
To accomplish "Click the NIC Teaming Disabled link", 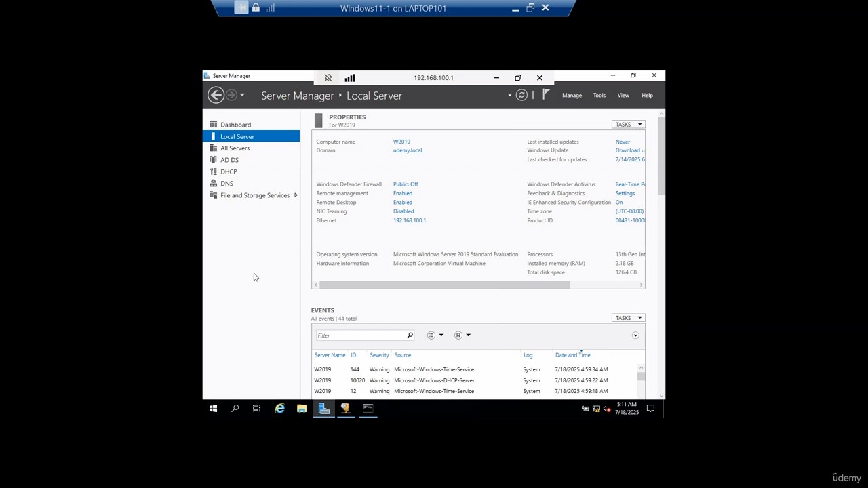I will [403, 211].
